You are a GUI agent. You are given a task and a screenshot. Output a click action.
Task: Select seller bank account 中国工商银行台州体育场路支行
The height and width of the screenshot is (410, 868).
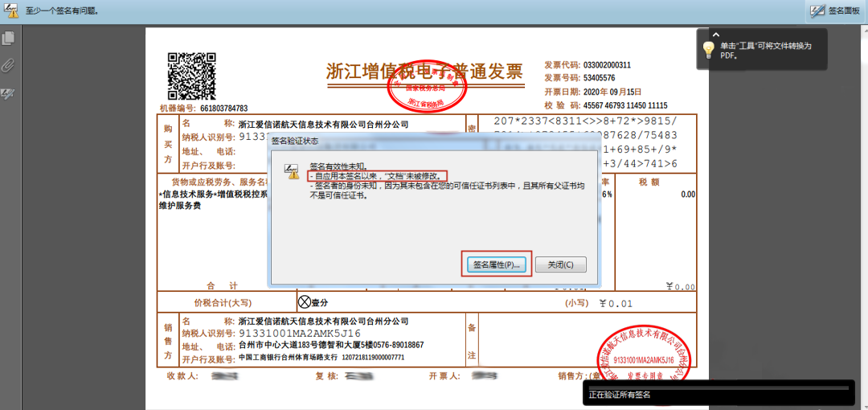coord(288,358)
